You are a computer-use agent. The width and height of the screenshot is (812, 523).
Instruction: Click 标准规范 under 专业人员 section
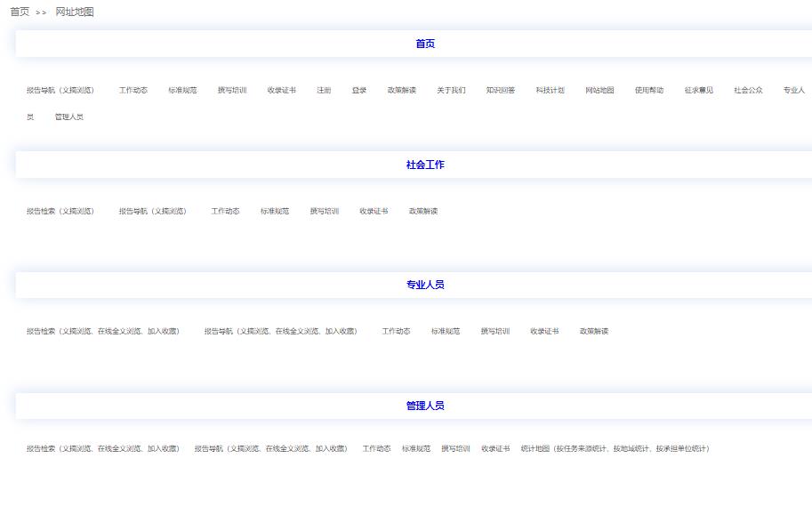446,332
